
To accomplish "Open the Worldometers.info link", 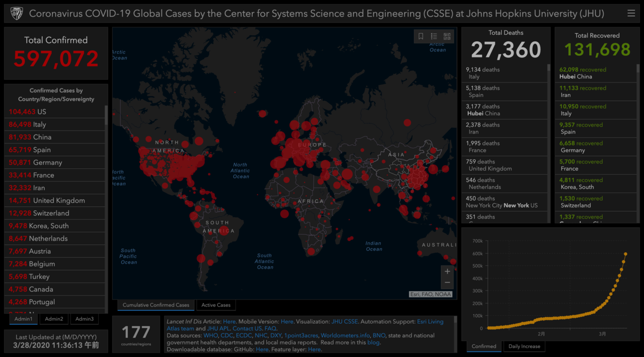I will [345, 336].
